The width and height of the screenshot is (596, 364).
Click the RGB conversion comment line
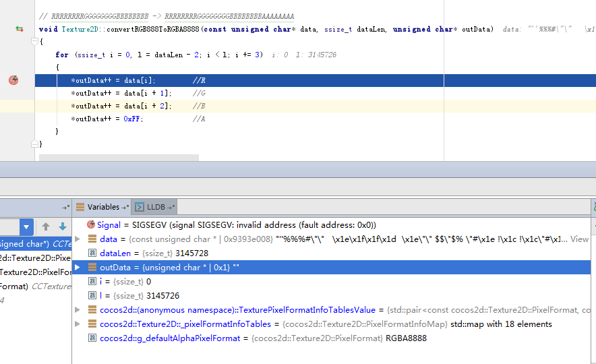pos(167,16)
